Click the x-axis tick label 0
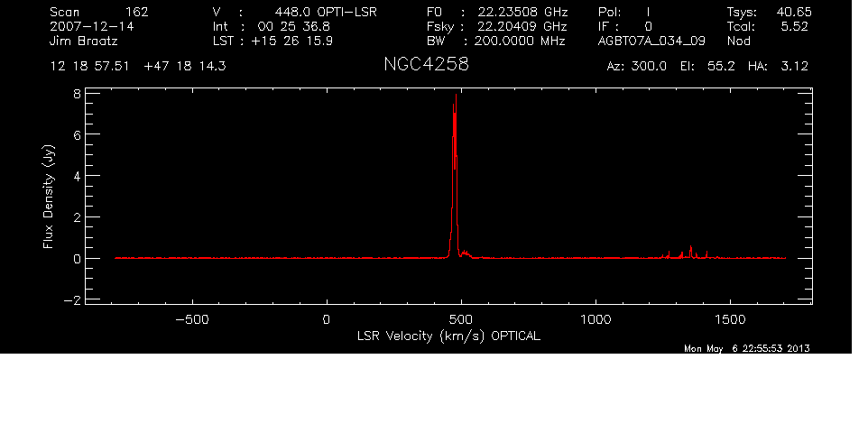Image resolution: width=868 pixels, height=442 pixels. click(326, 319)
